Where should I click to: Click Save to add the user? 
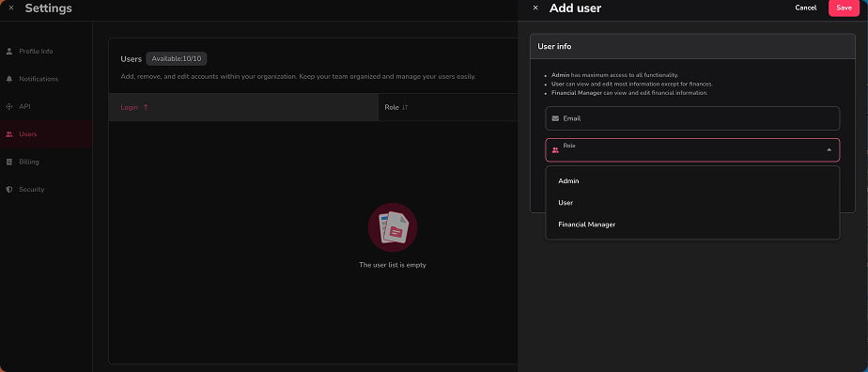844,8
